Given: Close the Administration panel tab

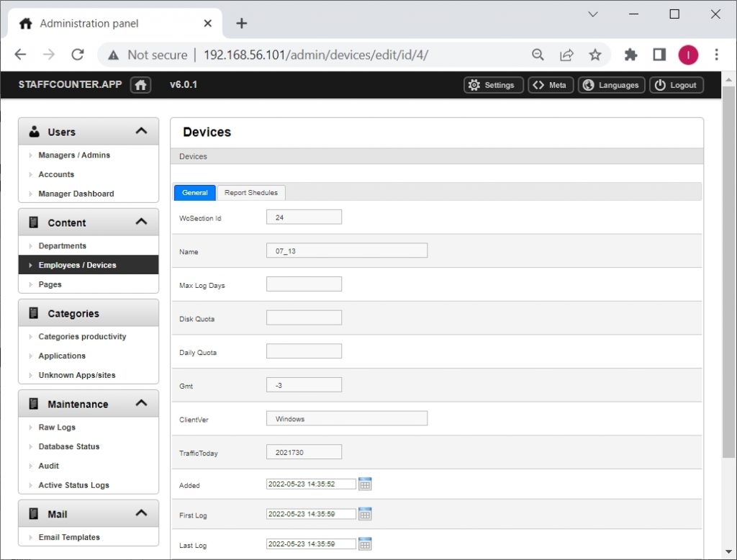Looking at the screenshot, I should (x=207, y=23).
